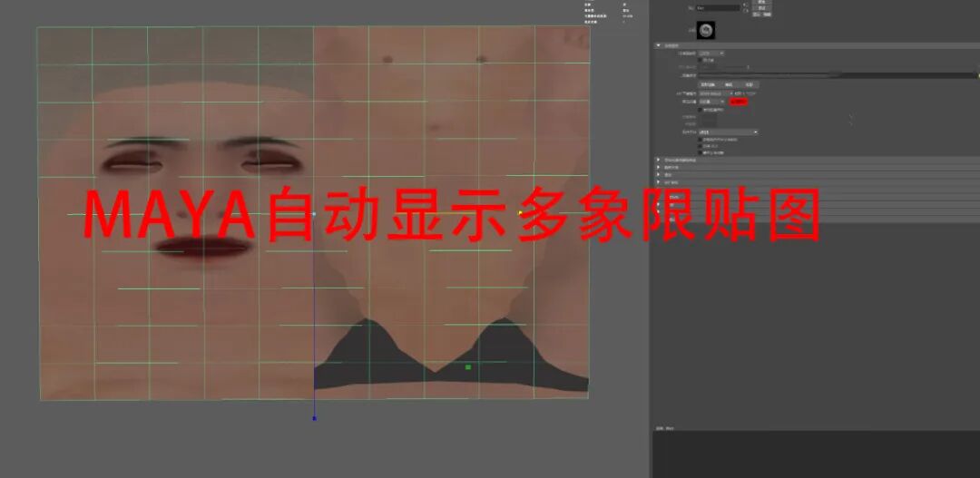The image size is (980, 478).
Task: Click the lower connection icon beside name field
Action: tap(745, 11)
